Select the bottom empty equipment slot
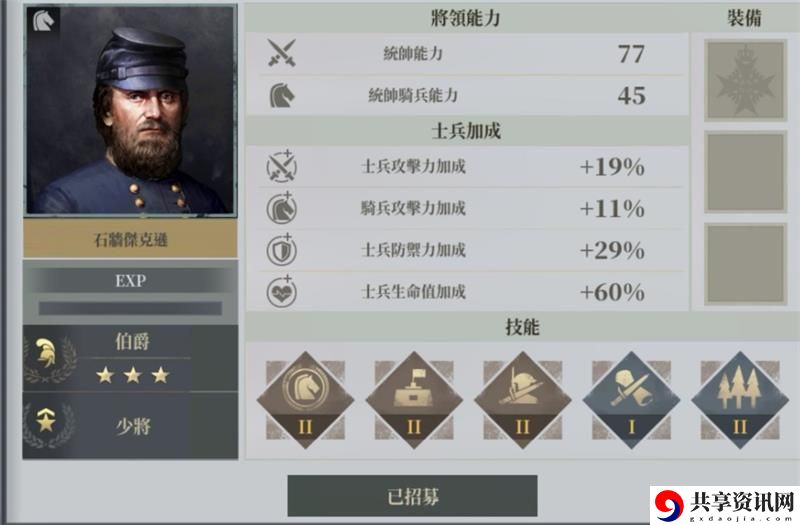The width and height of the screenshot is (800, 525). [745, 264]
